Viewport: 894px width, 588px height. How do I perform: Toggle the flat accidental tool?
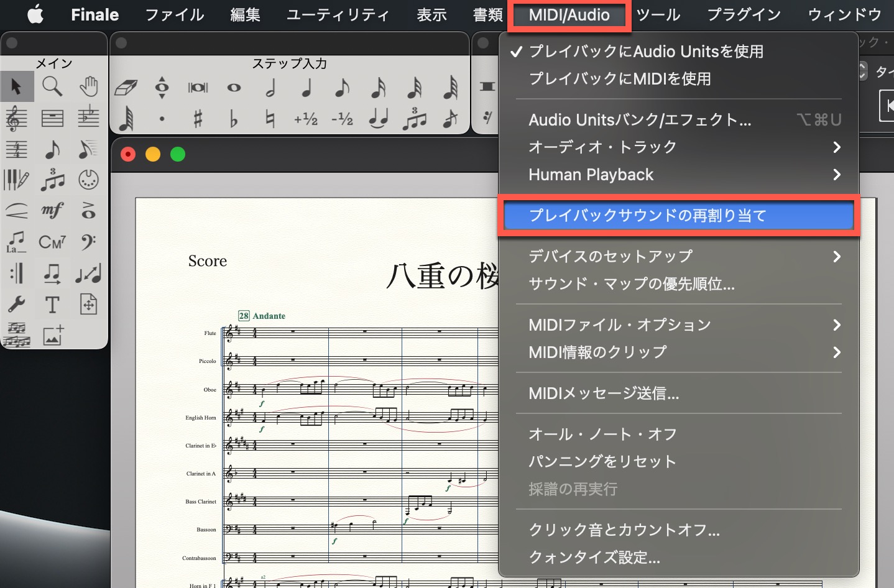(234, 118)
